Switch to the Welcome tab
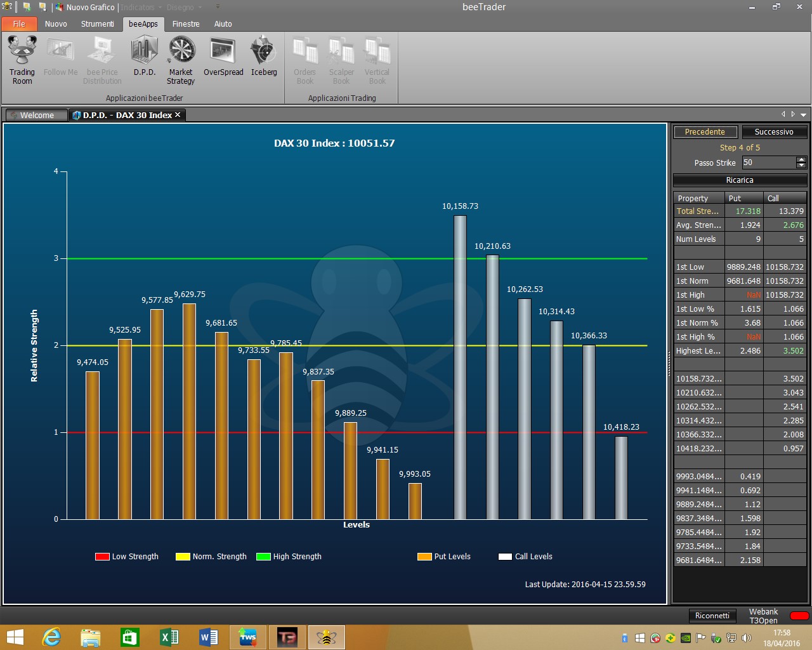The height and width of the screenshot is (650, 812). (x=36, y=115)
